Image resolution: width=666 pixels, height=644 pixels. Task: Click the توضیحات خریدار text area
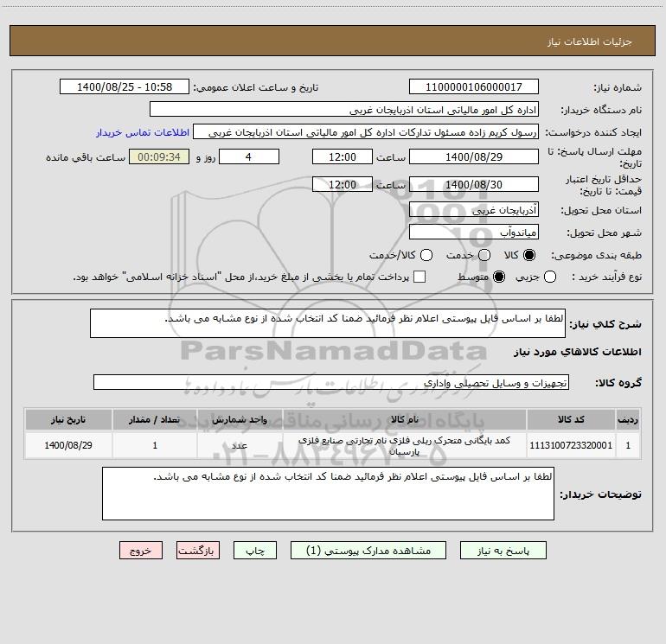tap(328, 494)
